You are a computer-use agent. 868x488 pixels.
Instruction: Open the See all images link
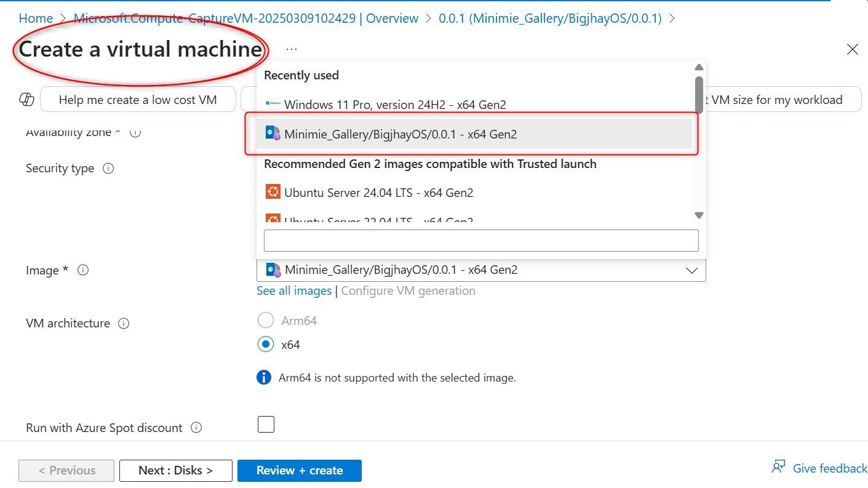tap(294, 290)
